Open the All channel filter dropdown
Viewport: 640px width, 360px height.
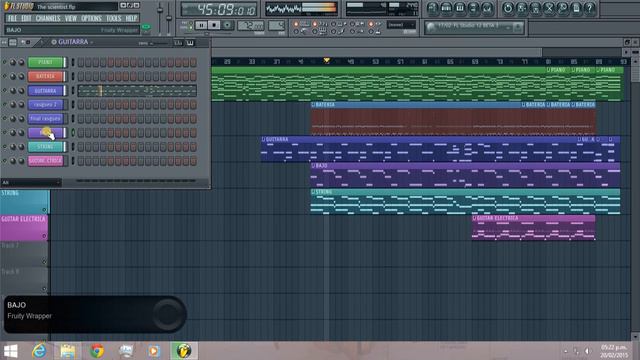(31, 182)
